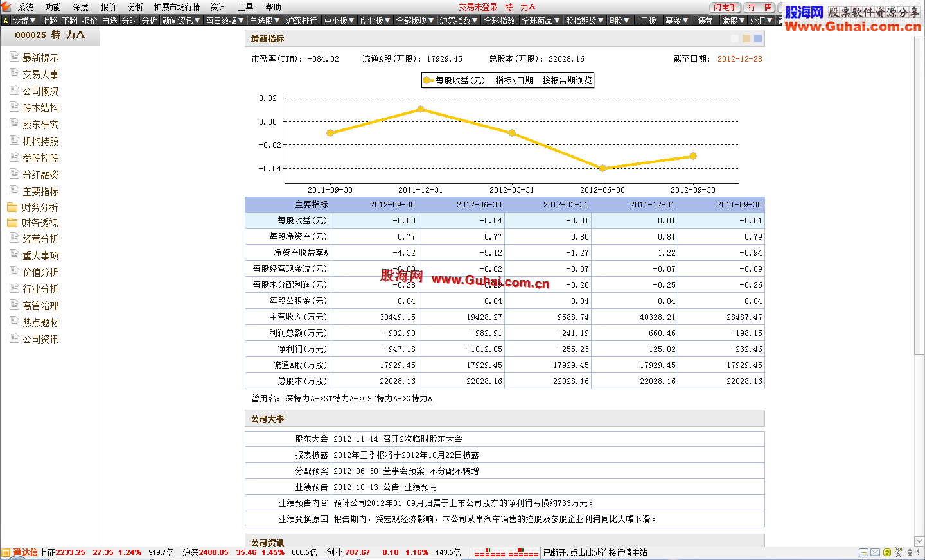Image resolution: width=925 pixels, height=560 pixels.
Task: Open the 热点题材 sidebar item
Action: click(x=35, y=322)
